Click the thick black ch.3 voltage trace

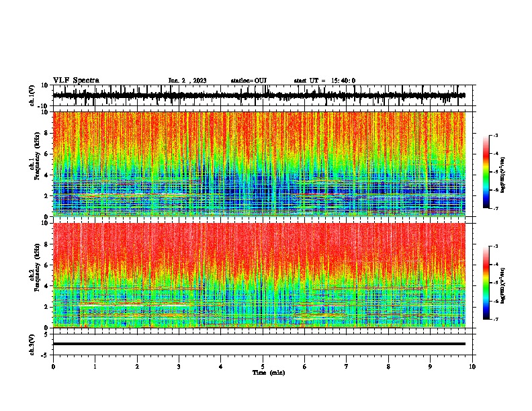tap(259, 344)
